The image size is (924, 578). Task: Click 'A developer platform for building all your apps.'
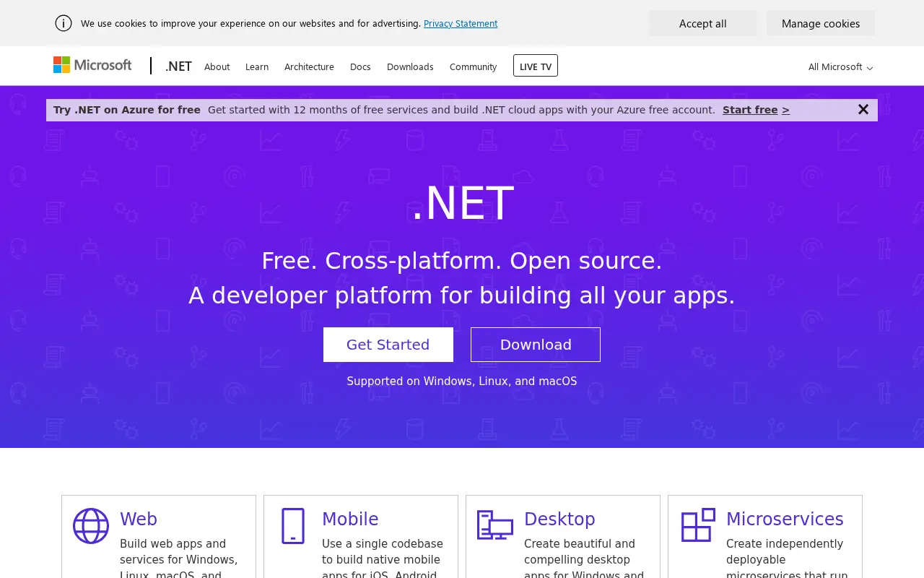pos(462,296)
